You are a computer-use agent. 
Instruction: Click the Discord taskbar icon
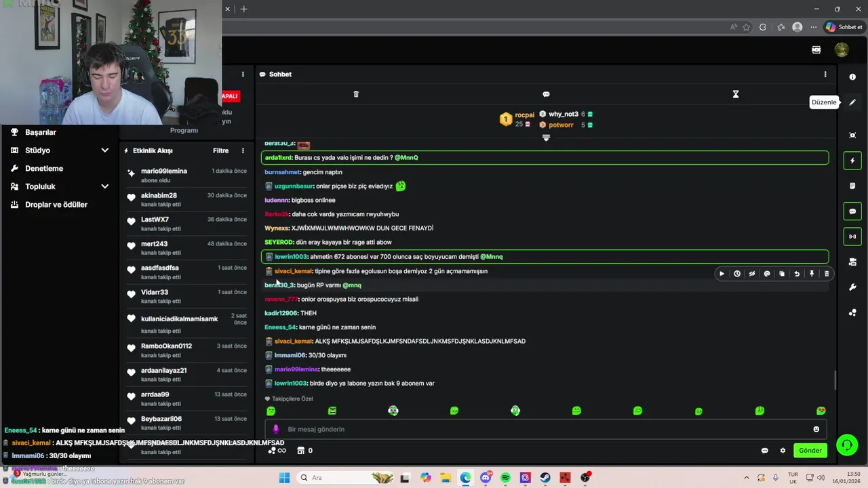tap(486, 478)
